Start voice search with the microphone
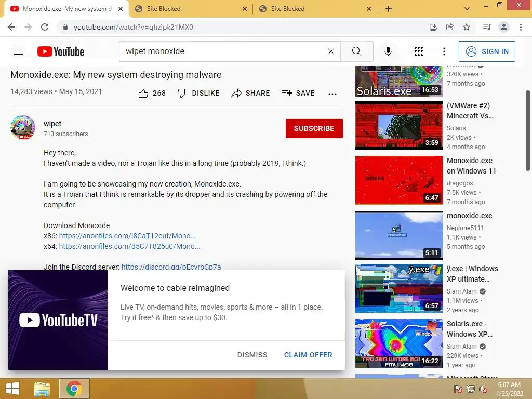Viewport: 532px width, 399px height. coord(388,51)
